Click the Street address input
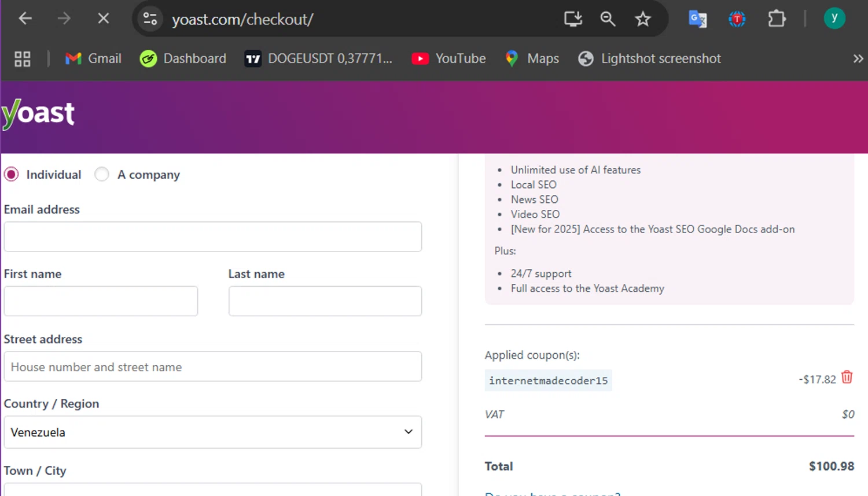The height and width of the screenshot is (496, 868). (213, 367)
